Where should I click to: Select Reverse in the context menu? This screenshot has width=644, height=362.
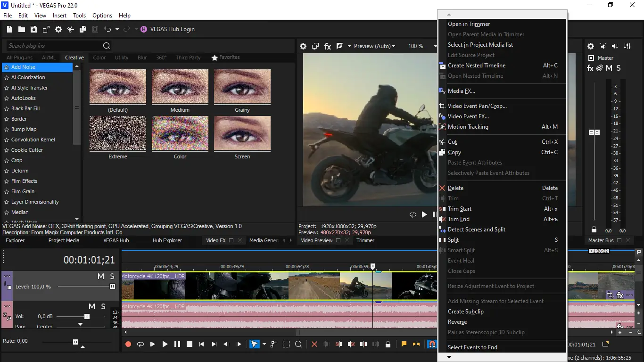[x=457, y=322]
